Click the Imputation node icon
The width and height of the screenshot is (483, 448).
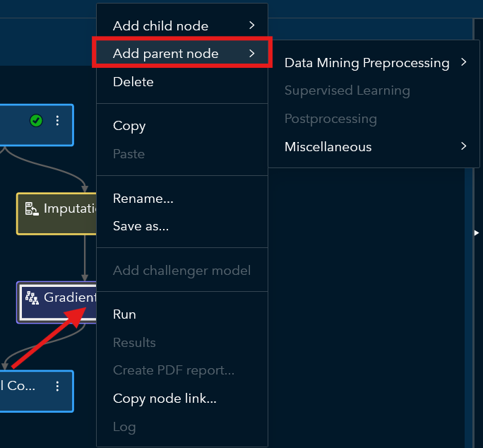pos(32,208)
